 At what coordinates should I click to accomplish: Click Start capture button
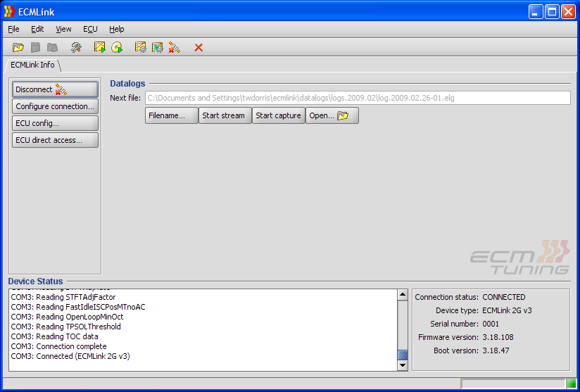(278, 115)
